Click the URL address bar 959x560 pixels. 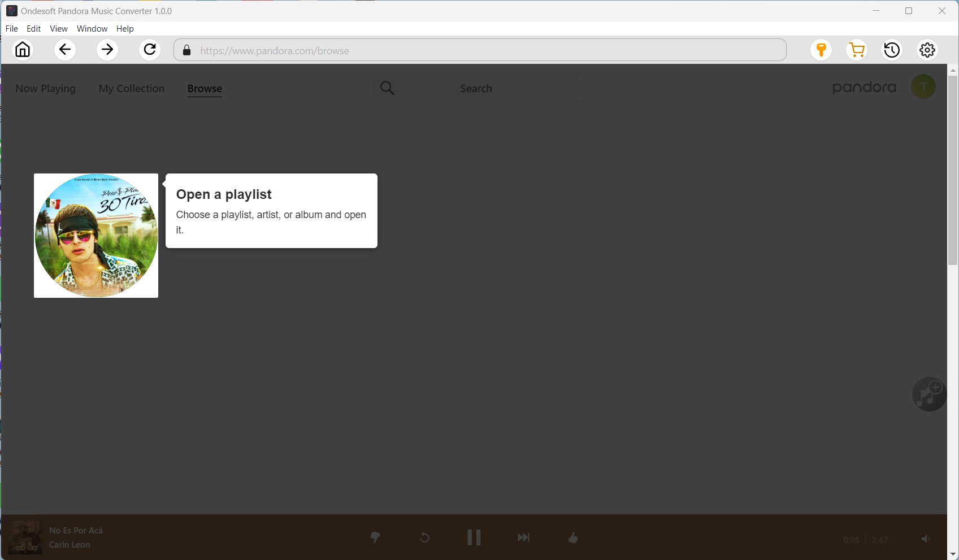[x=480, y=50]
